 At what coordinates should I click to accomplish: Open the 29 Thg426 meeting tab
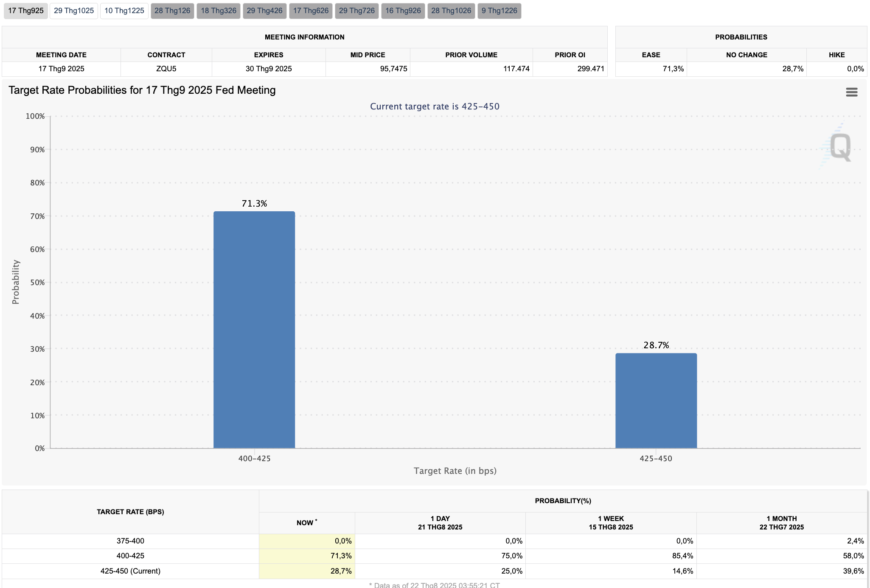264,11
